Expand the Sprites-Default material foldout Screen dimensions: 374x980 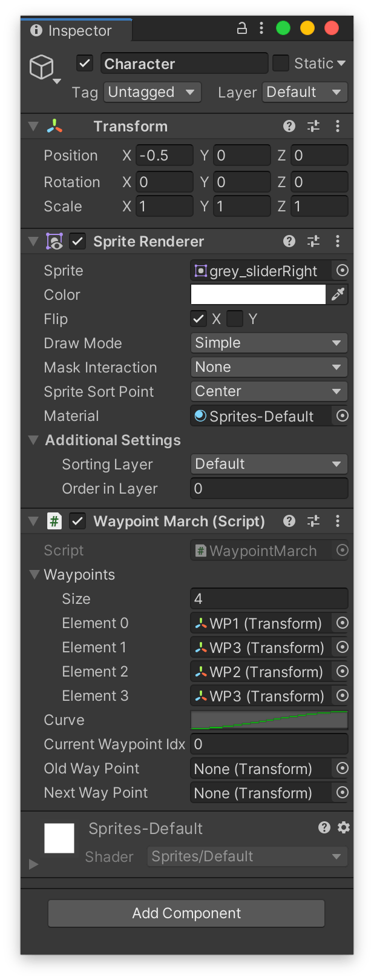tap(33, 864)
